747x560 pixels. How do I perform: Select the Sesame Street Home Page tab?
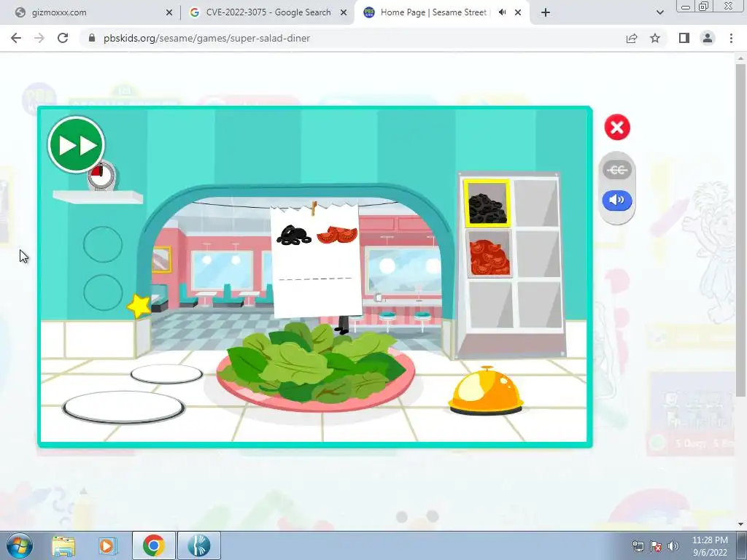433,12
